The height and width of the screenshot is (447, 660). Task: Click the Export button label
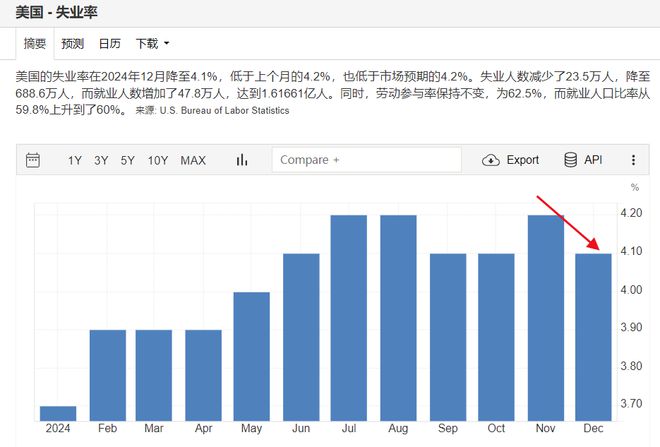coord(523,160)
